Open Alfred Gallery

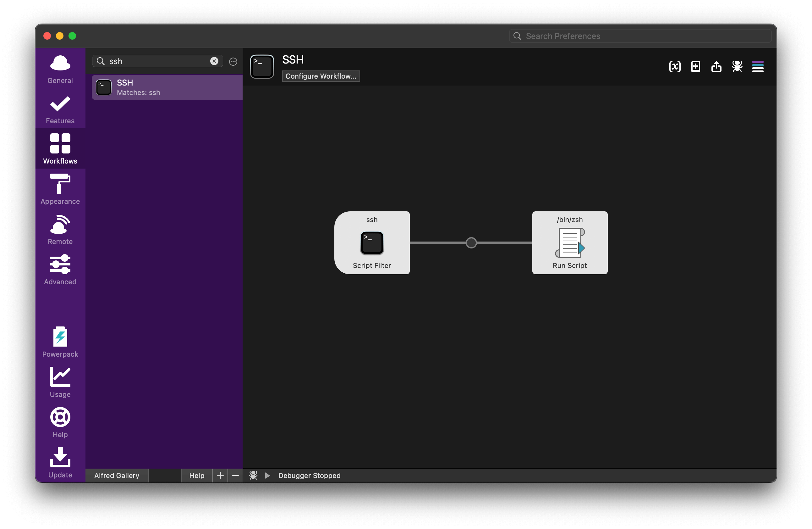tap(117, 476)
